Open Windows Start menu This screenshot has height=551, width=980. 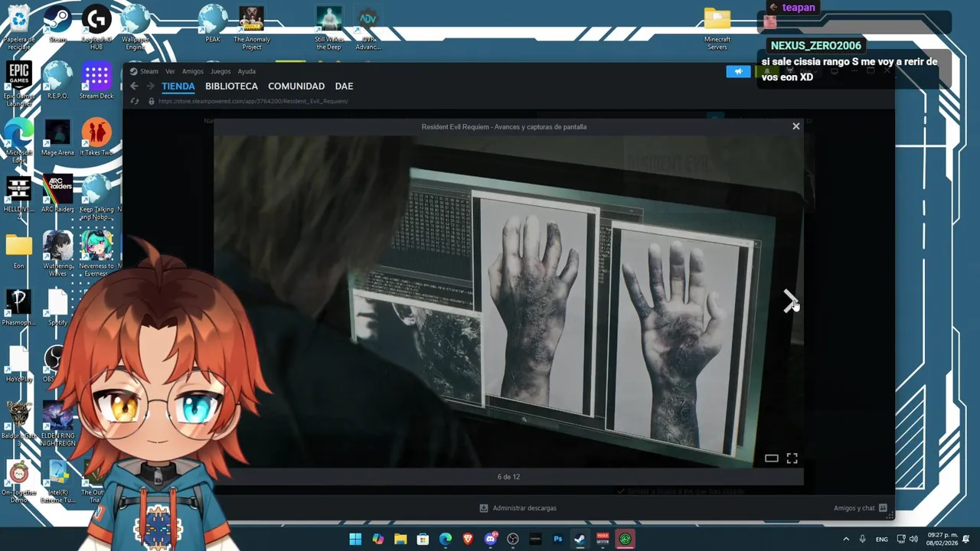[355, 539]
